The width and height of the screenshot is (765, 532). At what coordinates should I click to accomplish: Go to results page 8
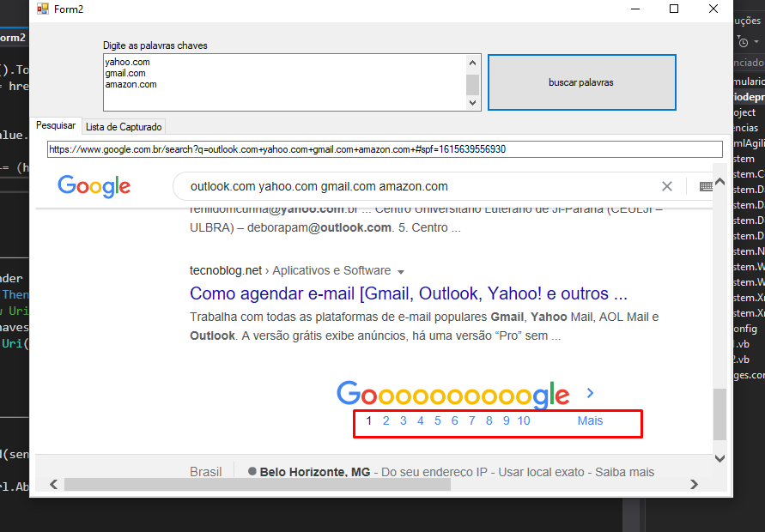[x=489, y=420]
